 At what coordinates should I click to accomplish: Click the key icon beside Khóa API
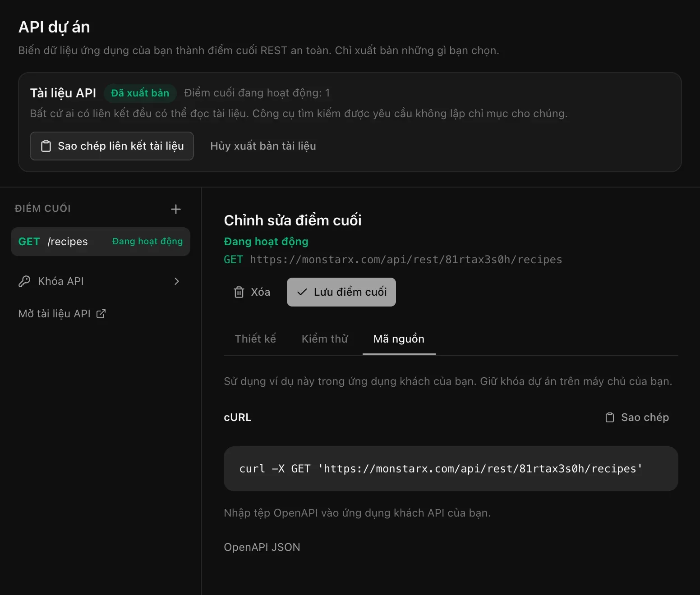24,281
